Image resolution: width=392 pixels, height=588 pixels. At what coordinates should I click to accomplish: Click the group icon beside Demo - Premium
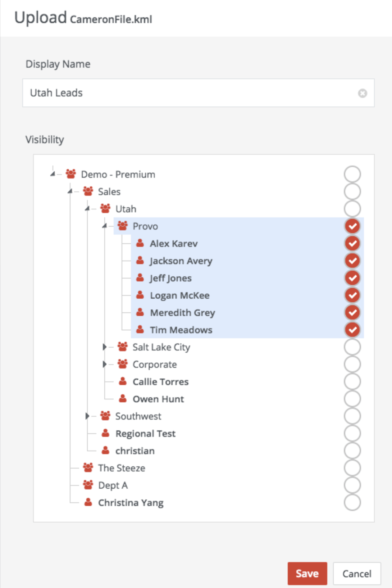[71, 174]
